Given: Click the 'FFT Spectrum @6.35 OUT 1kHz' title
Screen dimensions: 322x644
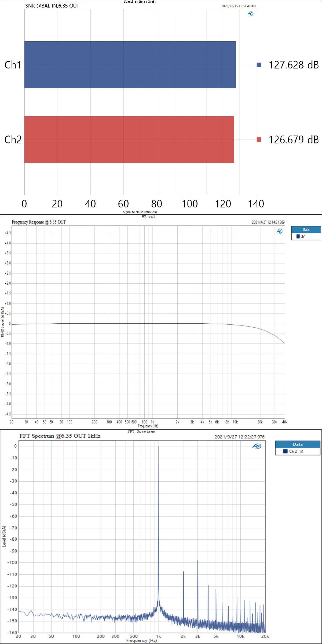Looking at the screenshot, I should pos(60,436).
